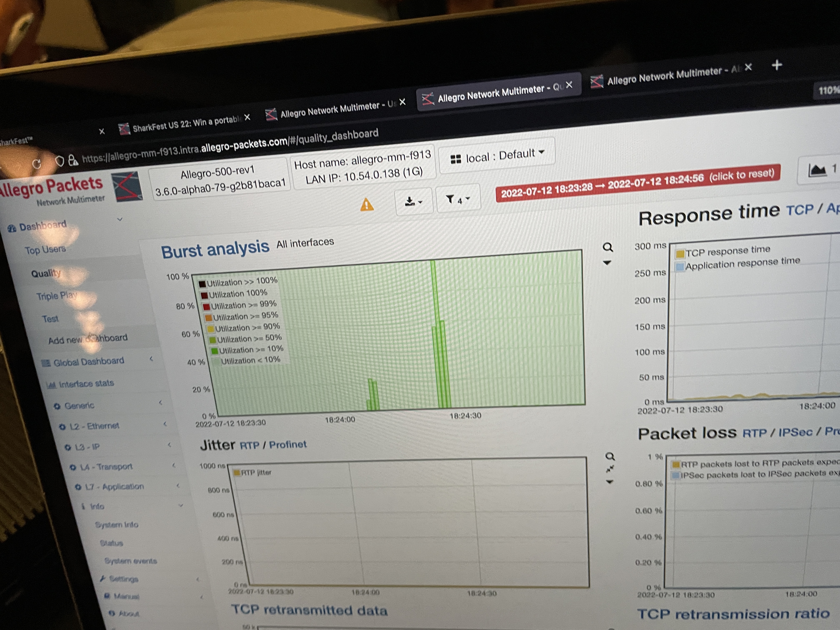Open Burst analysis chart options arrow
The image size is (840, 630).
[607, 263]
